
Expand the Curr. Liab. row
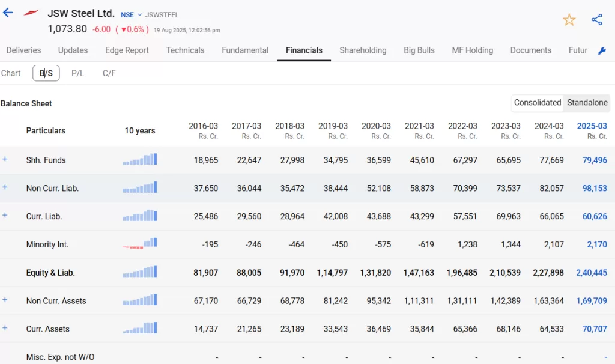click(x=5, y=215)
